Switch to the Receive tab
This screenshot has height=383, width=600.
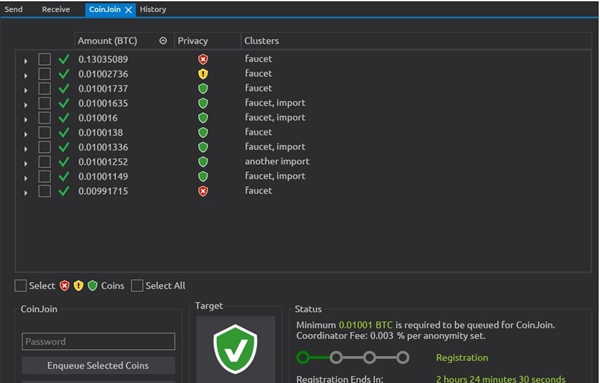[x=56, y=9]
